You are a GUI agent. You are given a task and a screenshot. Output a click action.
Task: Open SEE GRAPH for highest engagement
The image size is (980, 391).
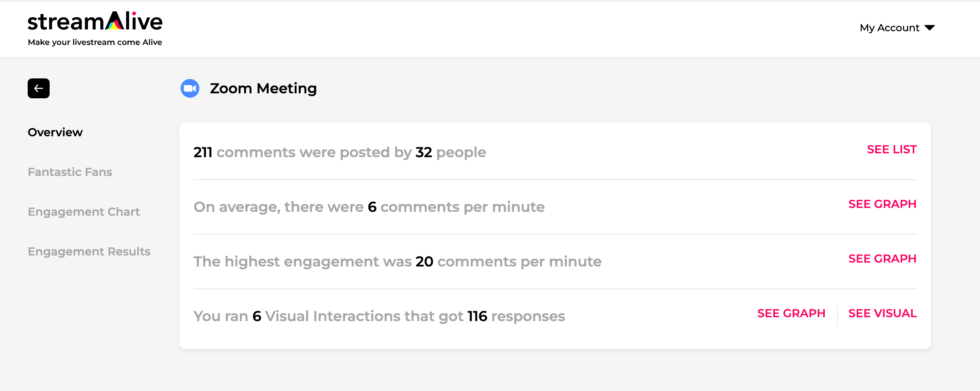(x=882, y=259)
